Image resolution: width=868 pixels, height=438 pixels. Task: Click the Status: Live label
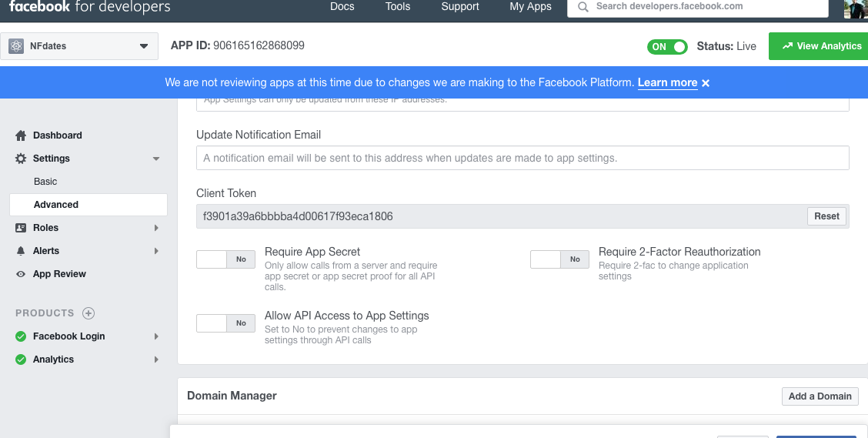[726, 46]
